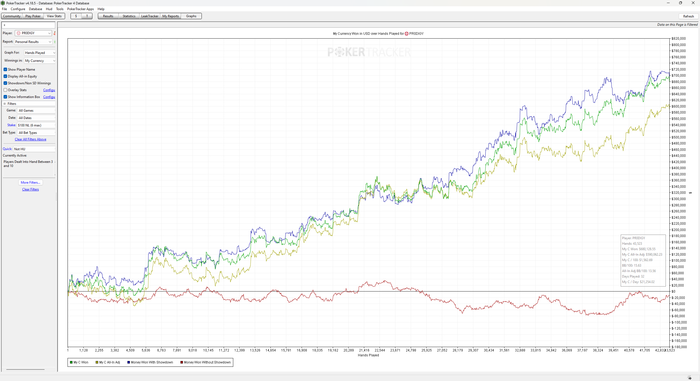Uncheck Display All-in Equity

pos(5,76)
